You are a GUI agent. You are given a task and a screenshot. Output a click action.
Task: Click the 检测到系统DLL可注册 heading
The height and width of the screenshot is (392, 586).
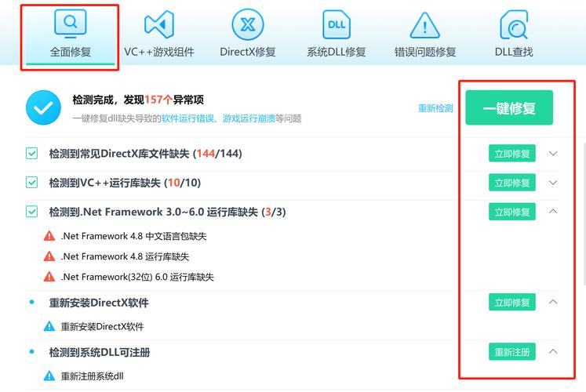[x=100, y=352]
